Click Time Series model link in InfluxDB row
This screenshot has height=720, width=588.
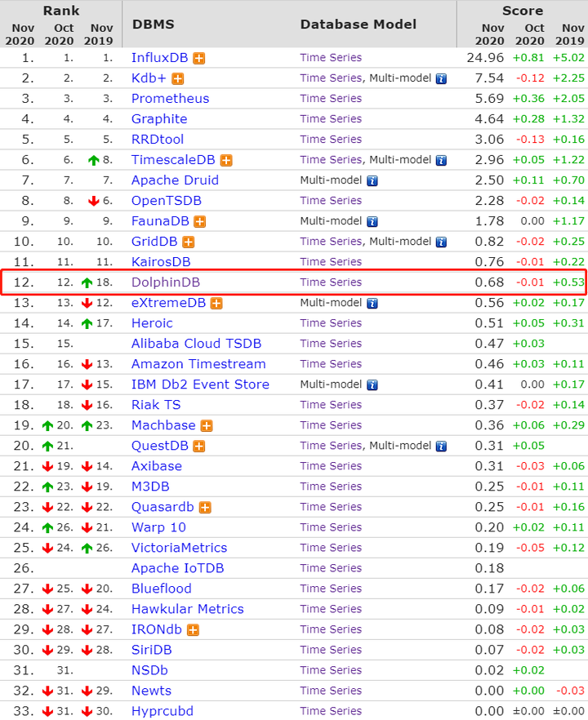click(331, 58)
